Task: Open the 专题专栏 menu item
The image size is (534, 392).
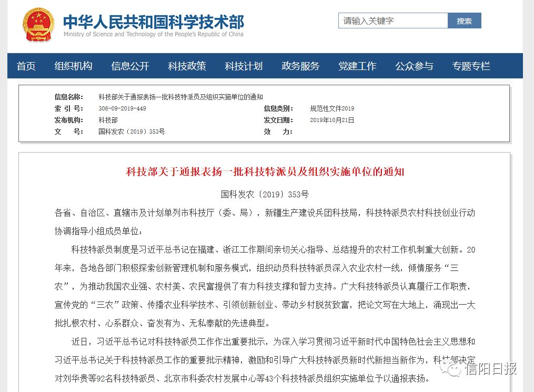Action: (471, 66)
